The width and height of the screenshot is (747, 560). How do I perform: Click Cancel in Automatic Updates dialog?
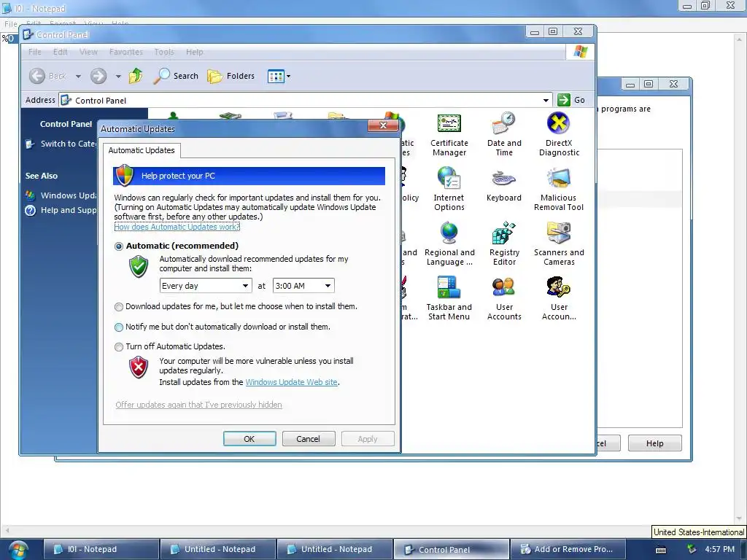pyautogui.click(x=309, y=439)
